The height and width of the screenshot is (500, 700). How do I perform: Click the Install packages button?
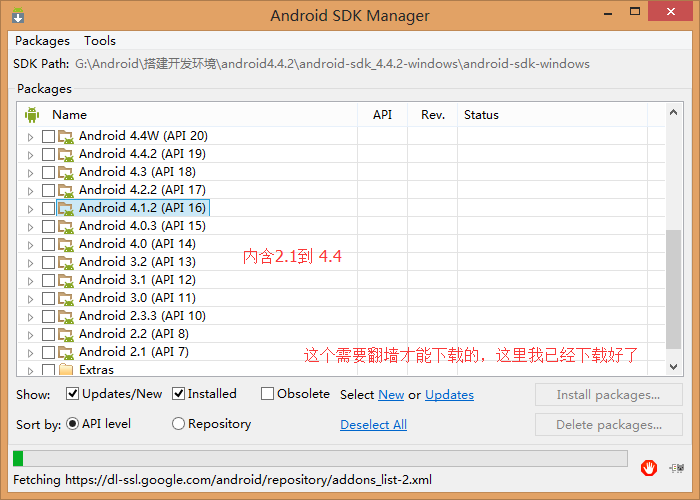point(609,395)
